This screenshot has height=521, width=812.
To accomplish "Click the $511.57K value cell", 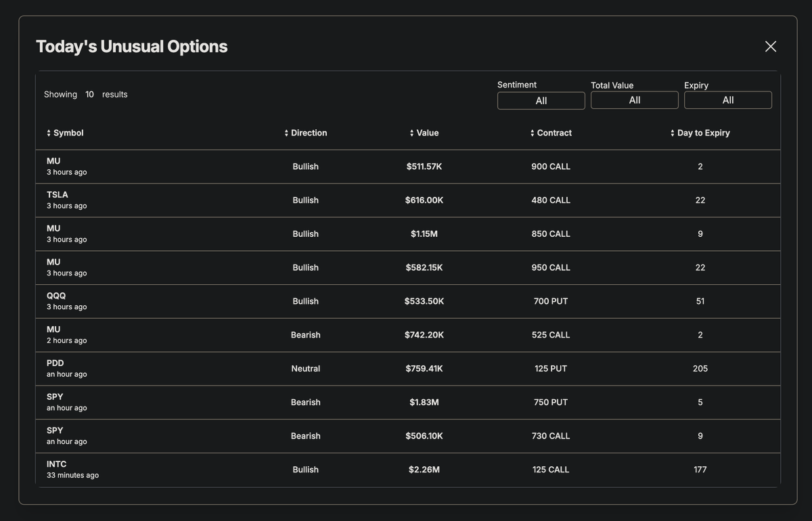I will click(x=424, y=166).
